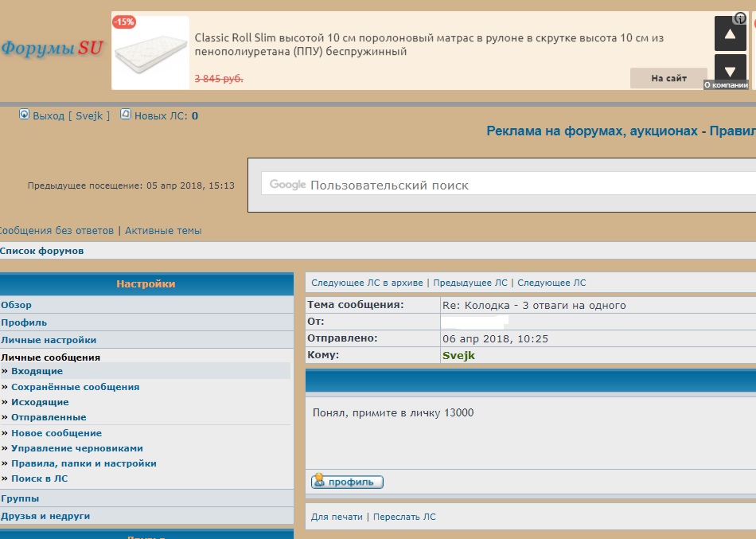Open the Classic Roll Slim ad title

pyautogui.click(x=429, y=45)
